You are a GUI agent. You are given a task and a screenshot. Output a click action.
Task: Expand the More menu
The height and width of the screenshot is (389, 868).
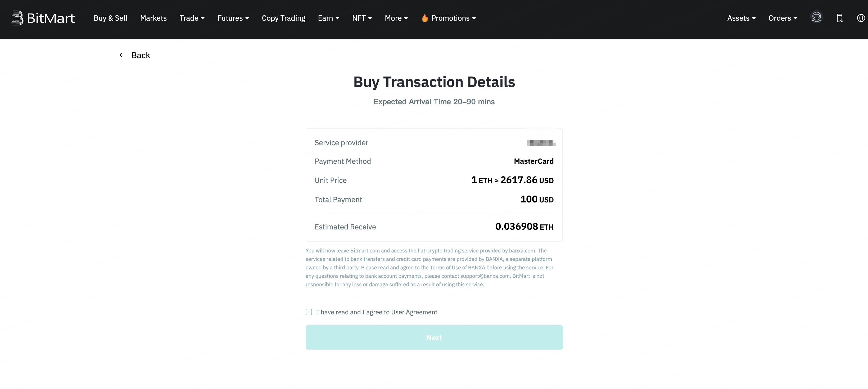click(x=396, y=18)
